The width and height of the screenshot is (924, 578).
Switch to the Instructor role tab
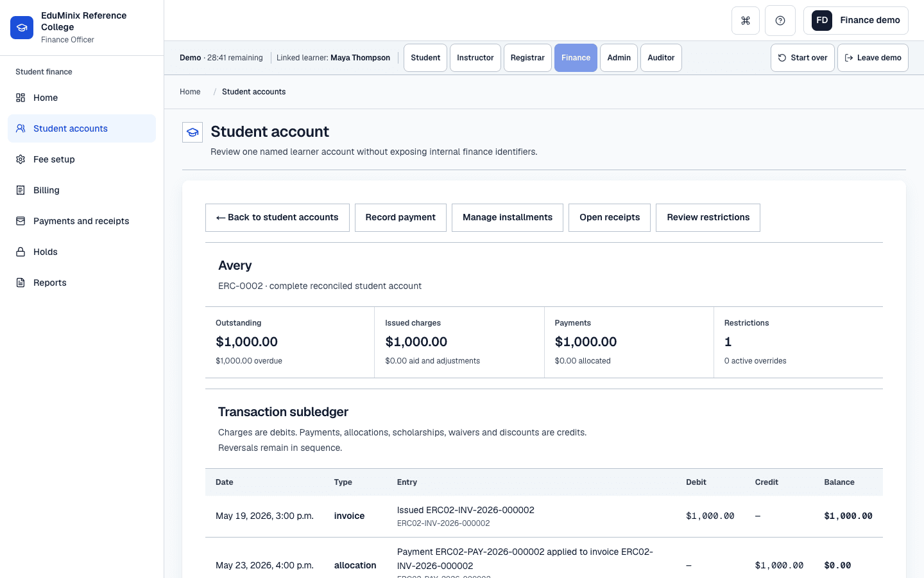[x=475, y=58]
